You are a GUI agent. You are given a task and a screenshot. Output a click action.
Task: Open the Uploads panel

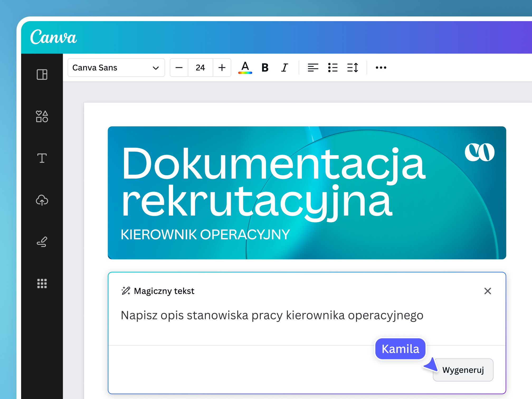(42, 201)
